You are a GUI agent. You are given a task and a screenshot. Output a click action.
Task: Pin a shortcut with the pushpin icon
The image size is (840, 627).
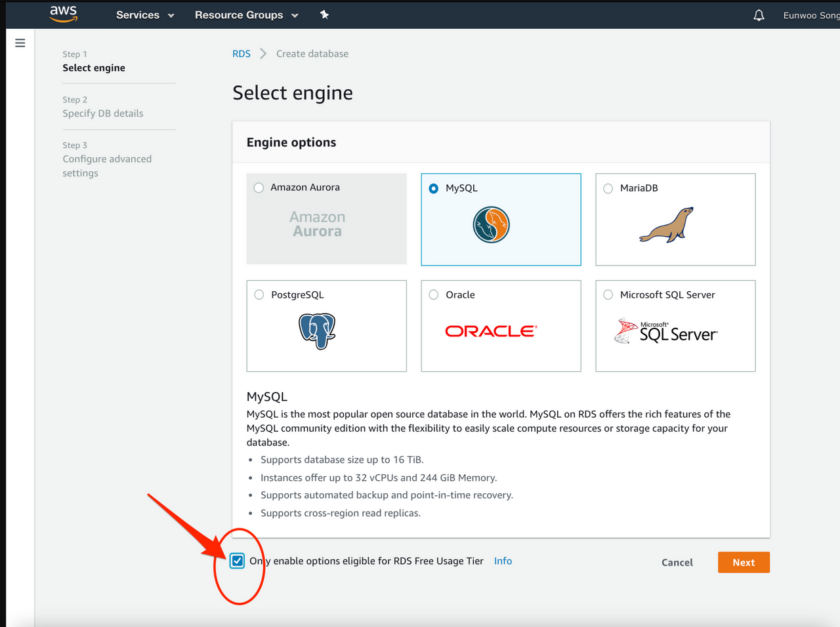pos(324,14)
